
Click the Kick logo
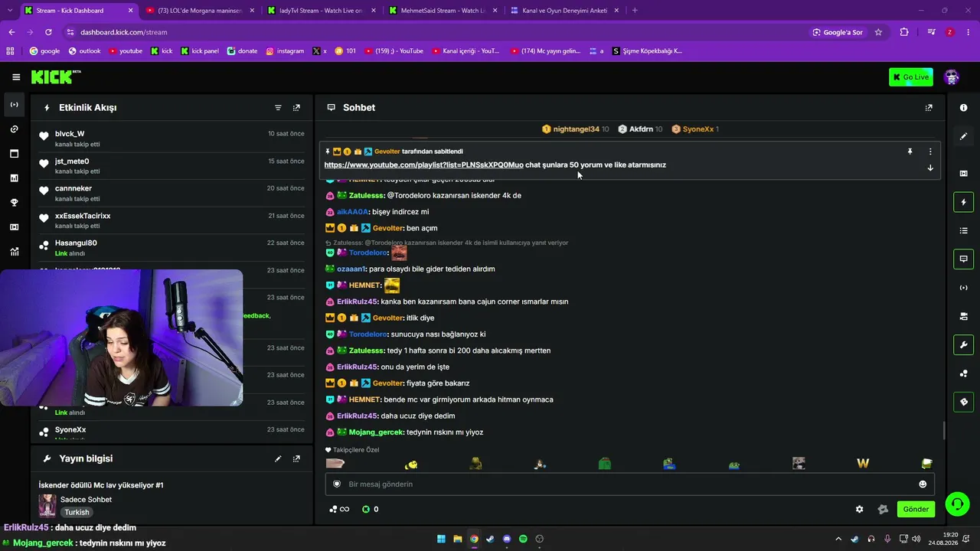55,77
